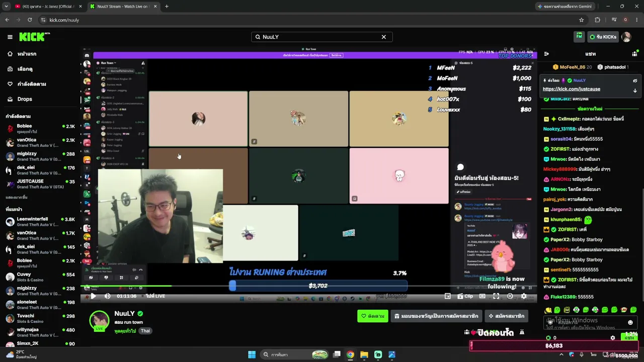
Task: Open Leenwinterfell recommended channel
Action: coord(40,222)
